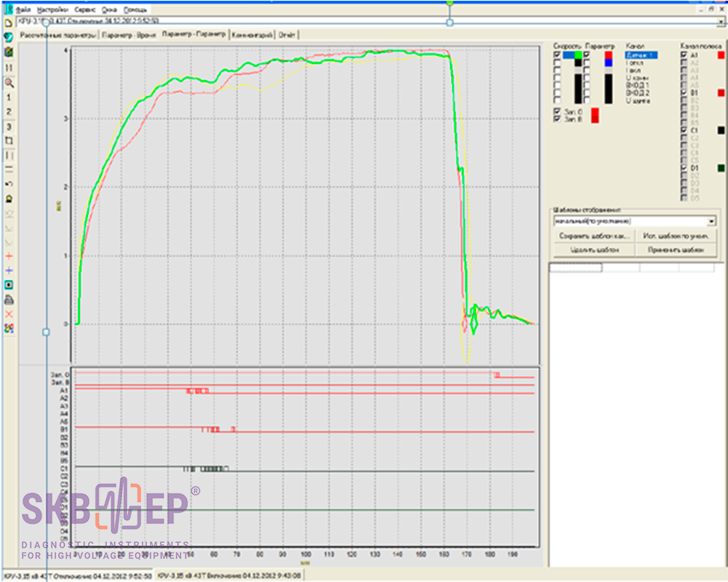Click the Применить шаблон button

676,250
